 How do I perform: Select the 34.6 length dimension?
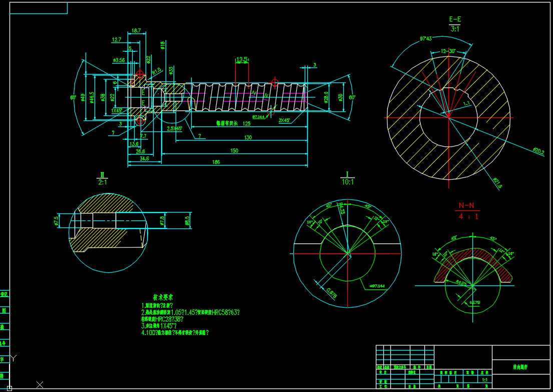pos(144,158)
